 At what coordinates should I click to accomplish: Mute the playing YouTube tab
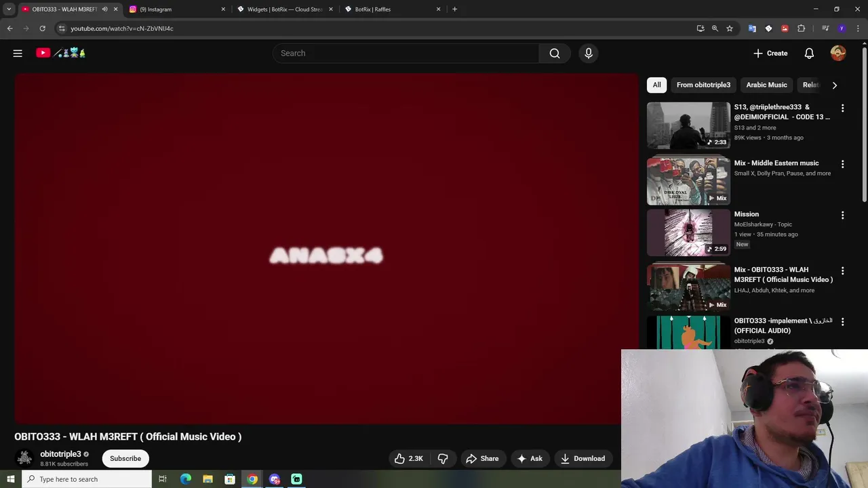click(x=104, y=9)
